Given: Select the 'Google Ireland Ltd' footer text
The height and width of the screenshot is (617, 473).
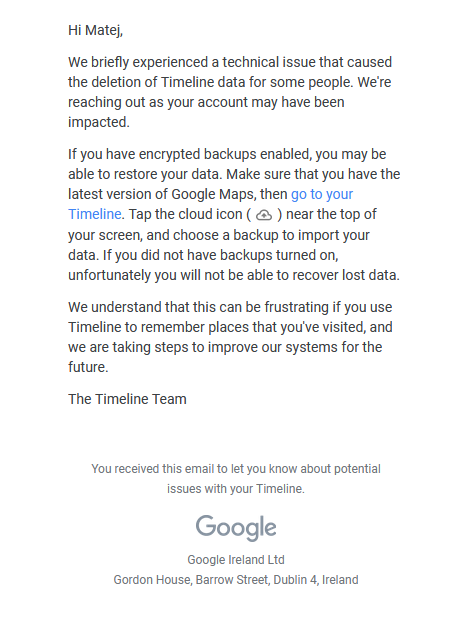Looking at the screenshot, I should 236,560.
